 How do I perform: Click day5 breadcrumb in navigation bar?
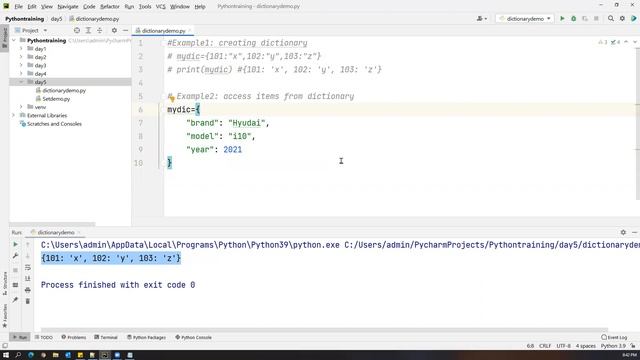tap(56, 19)
